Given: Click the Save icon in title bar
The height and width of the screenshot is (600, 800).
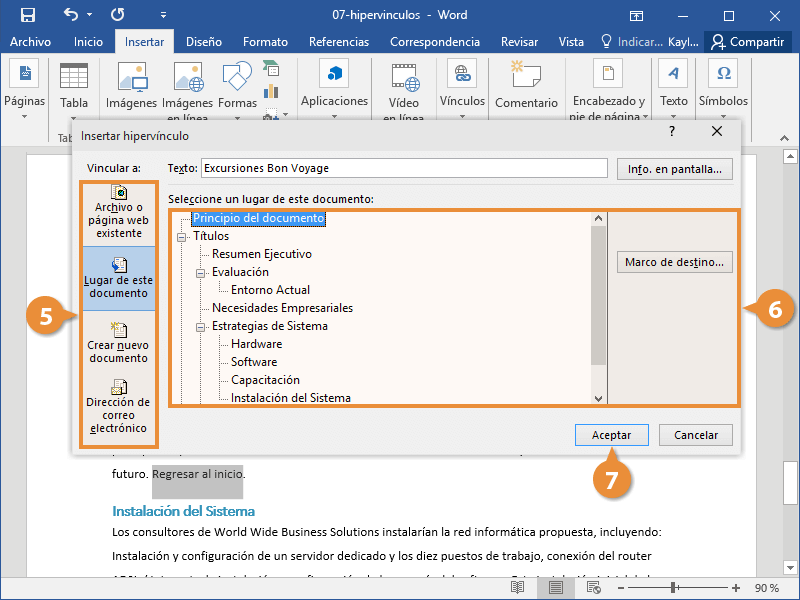Looking at the screenshot, I should (x=28, y=15).
